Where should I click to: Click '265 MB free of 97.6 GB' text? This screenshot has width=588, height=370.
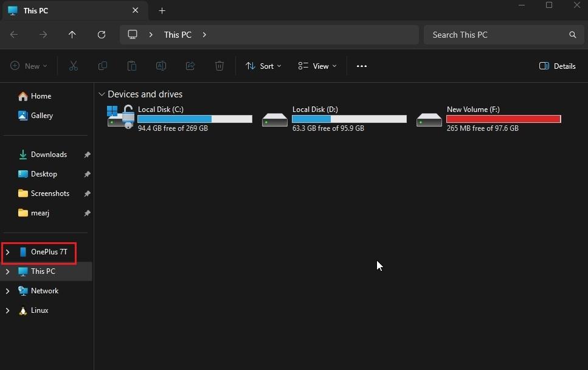coord(483,128)
